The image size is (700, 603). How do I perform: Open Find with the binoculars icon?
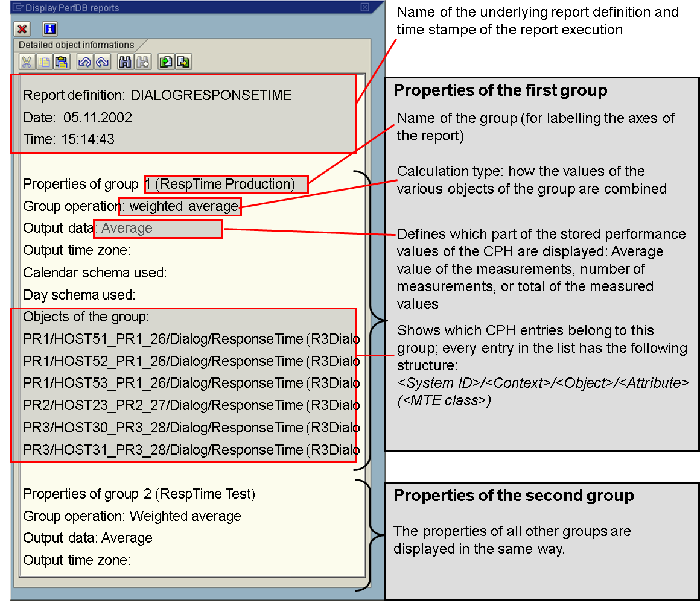point(125,62)
